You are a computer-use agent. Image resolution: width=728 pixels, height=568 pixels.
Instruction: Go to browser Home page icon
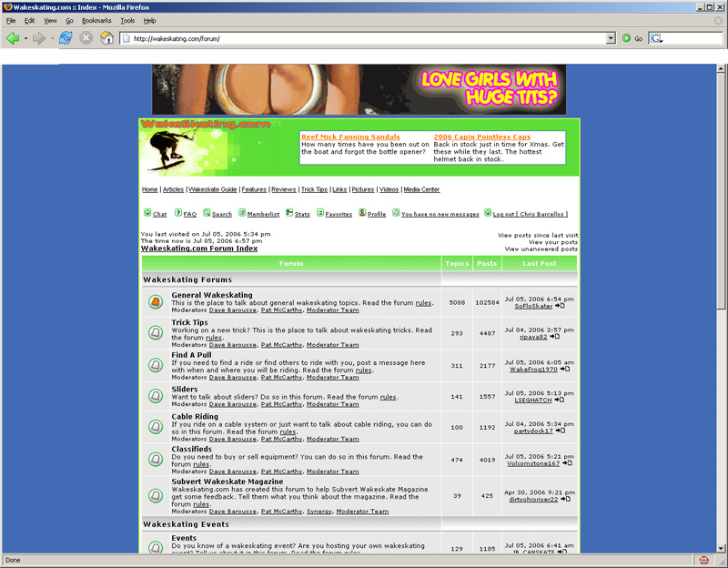coord(107,38)
